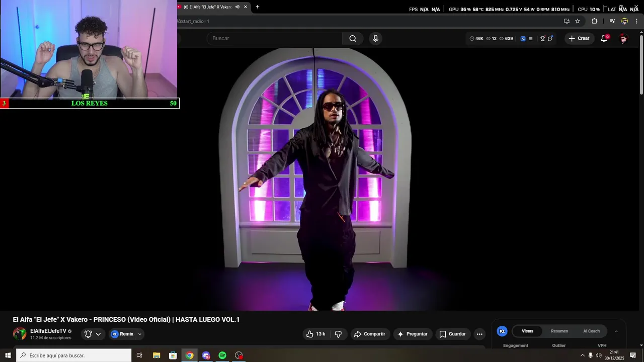The width and height of the screenshot is (644, 362).
Task: Click the taskbar volume speaker icon
Action: pos(598,355)
